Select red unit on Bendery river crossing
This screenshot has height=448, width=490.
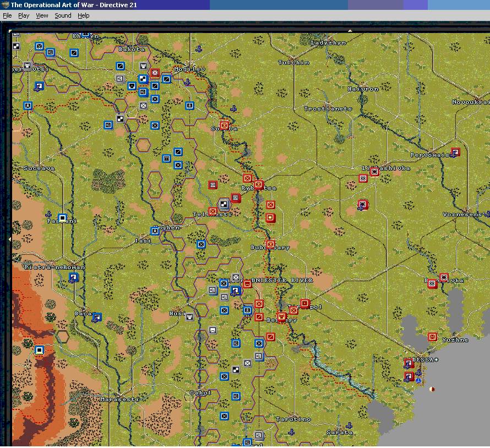point(281,316)
